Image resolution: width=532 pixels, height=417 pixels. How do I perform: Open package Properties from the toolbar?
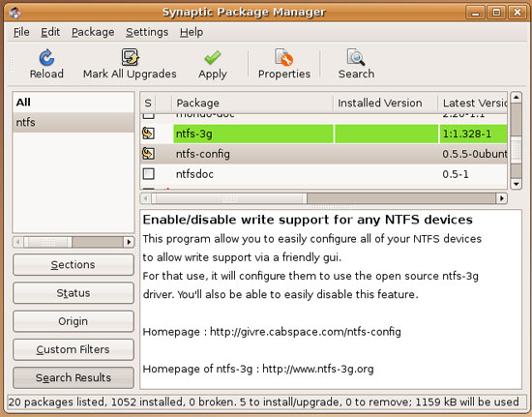[284, 57]
